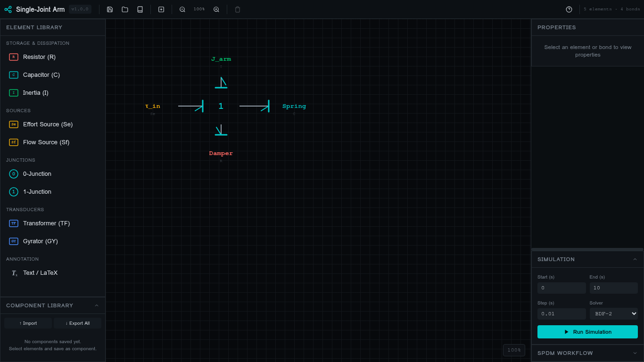The width and height of the screenshot is (644, 362).
Task: Click the Single-Joint Arm logo icon
Action: coord(8,9)
